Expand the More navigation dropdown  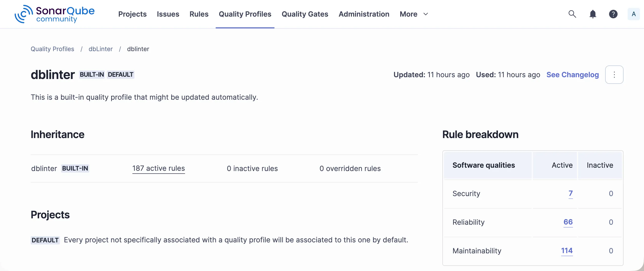click(414, 14)
